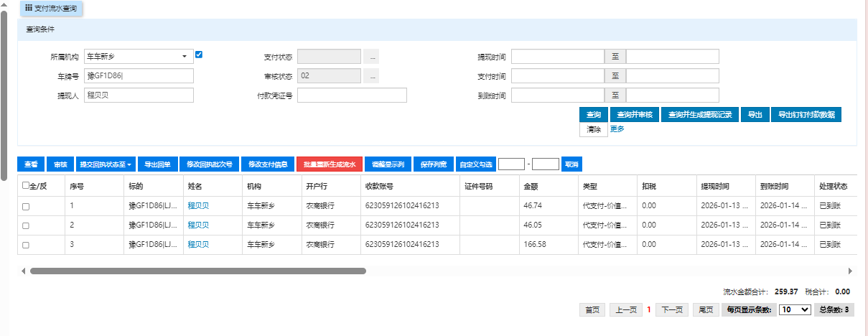Click the 提现时间 end date field
The image size is (868, 336).
673,56
